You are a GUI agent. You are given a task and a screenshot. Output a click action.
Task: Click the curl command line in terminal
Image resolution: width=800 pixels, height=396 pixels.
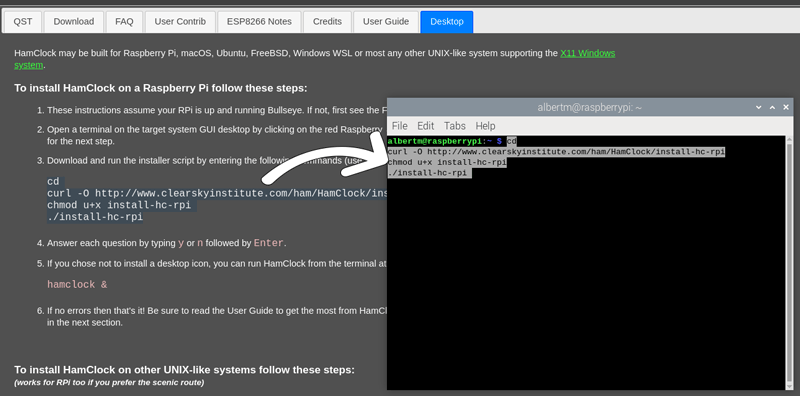(556, 152)
